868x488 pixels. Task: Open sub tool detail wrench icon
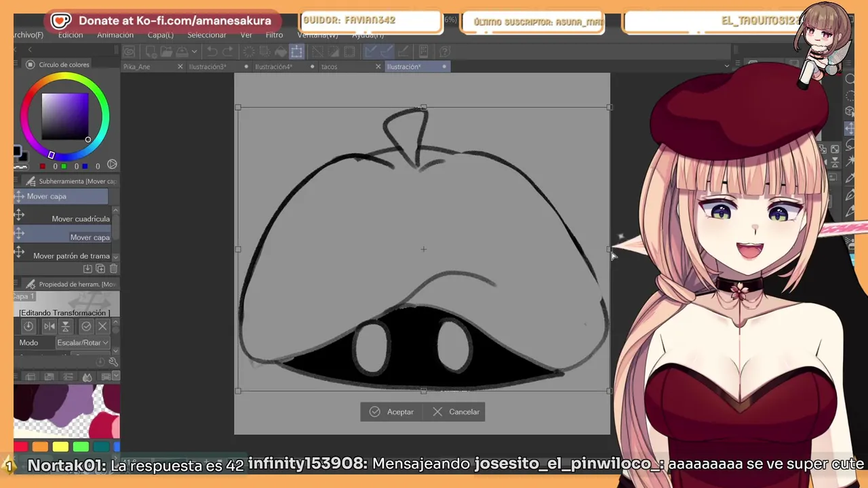point(113,361)
